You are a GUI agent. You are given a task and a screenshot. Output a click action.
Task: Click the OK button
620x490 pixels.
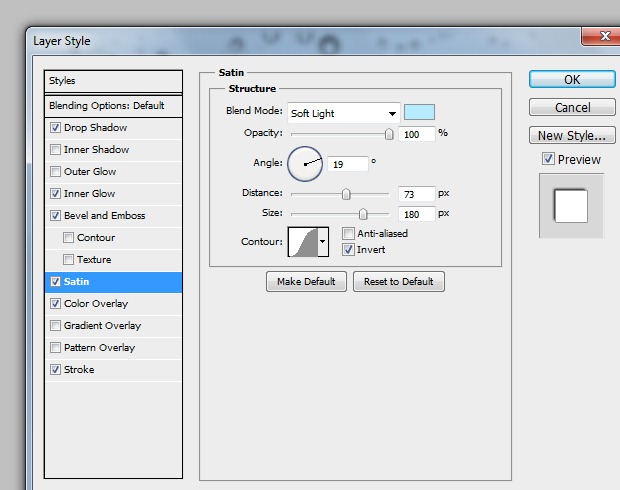(x=572, y=79)
